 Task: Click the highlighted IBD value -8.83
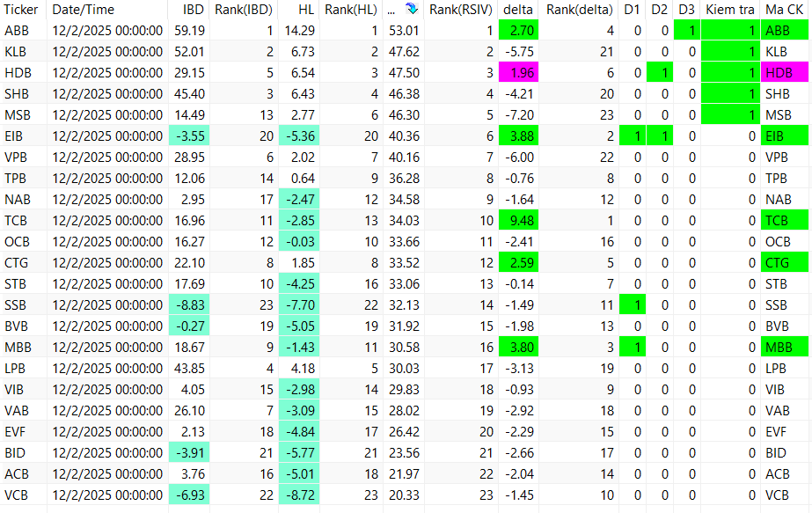coord(189,305)
